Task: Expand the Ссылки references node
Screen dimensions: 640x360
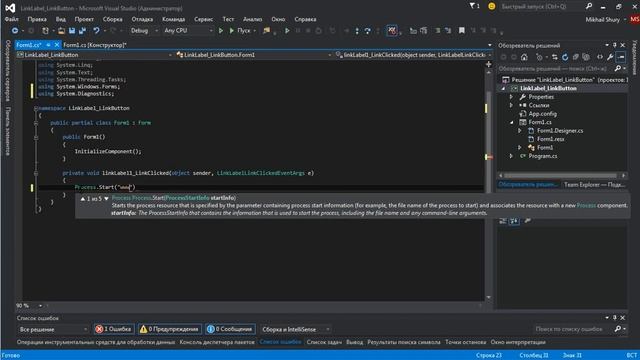Action: (x=511, y=105)
